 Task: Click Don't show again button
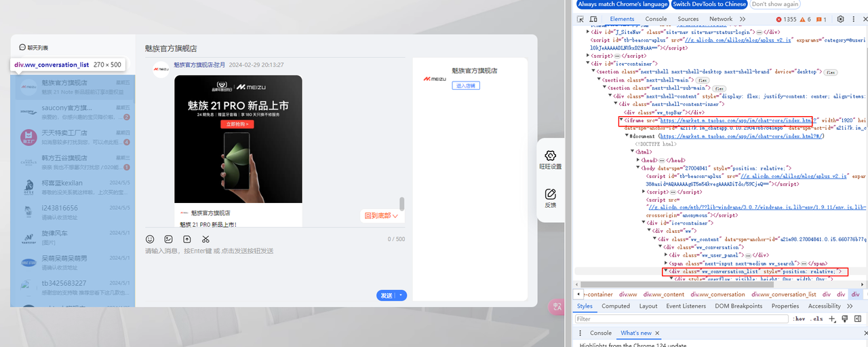(x=775, y=4)
